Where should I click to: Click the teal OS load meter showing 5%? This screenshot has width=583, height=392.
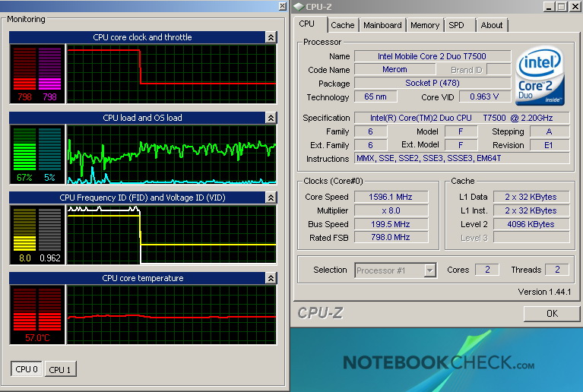click(49, 150)
